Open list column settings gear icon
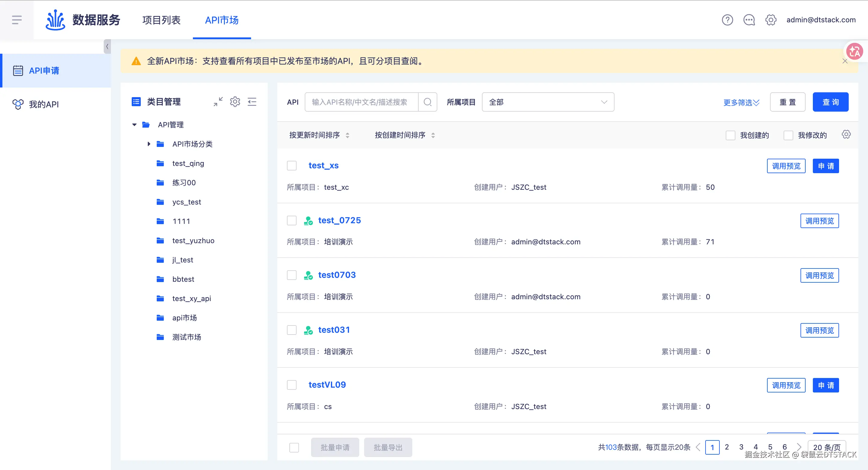Screen dimensions: 868x470 coord(846,135)
